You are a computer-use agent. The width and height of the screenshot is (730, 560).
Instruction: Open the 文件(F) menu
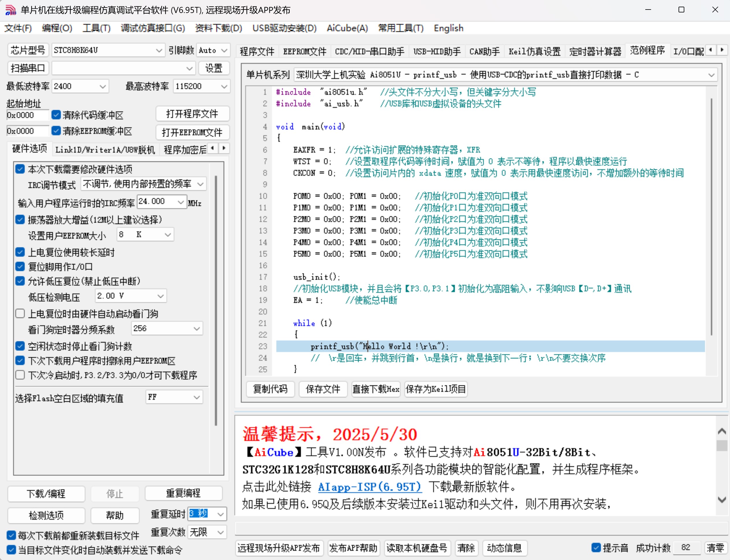click(18, 28)
